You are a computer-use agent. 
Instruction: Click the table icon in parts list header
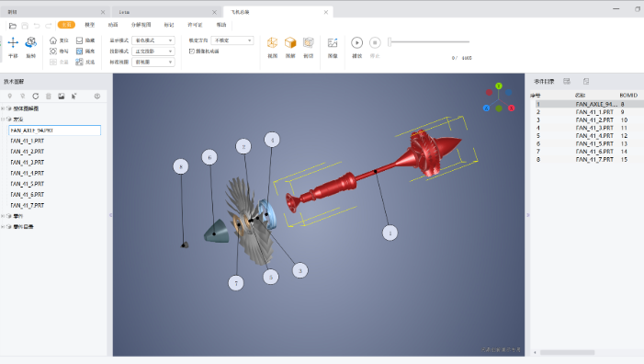point(567,81)
